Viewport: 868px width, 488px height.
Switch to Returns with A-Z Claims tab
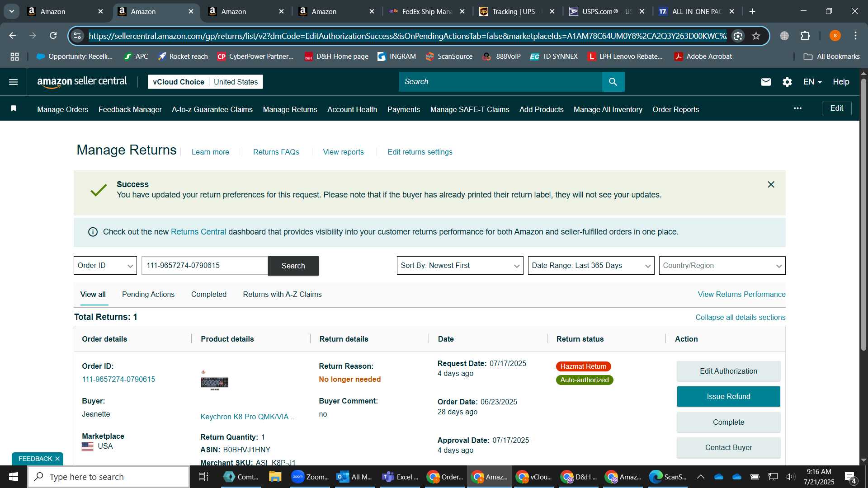coord(282,294)
